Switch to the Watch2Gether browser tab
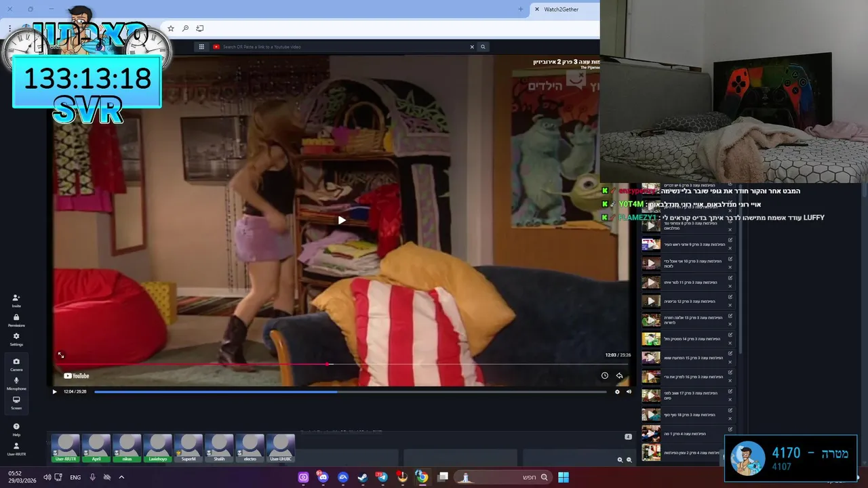 [x=563, y=9]
